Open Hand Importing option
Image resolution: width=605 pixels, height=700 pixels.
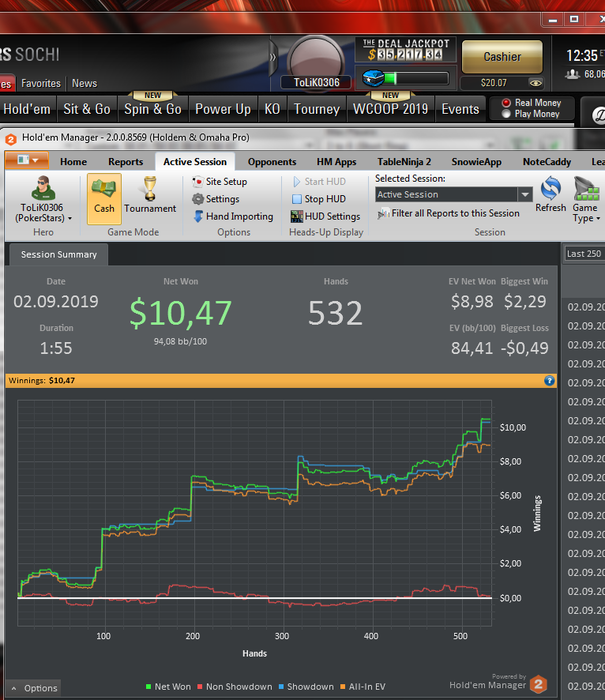coord(233,217)
